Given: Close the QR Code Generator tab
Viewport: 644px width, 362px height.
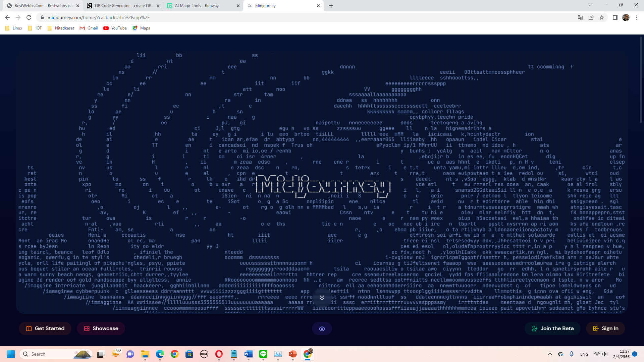Looking at the screenshot, I should [x=158, y=6].
